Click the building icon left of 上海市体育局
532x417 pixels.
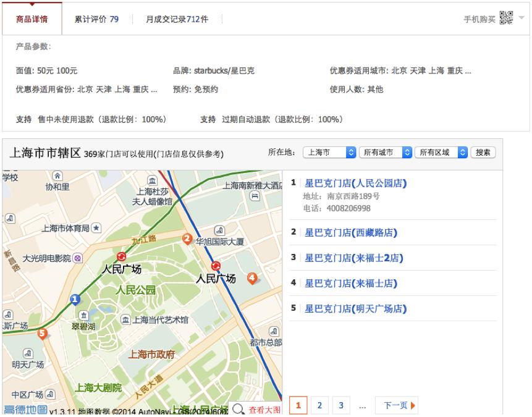point(10,219)
